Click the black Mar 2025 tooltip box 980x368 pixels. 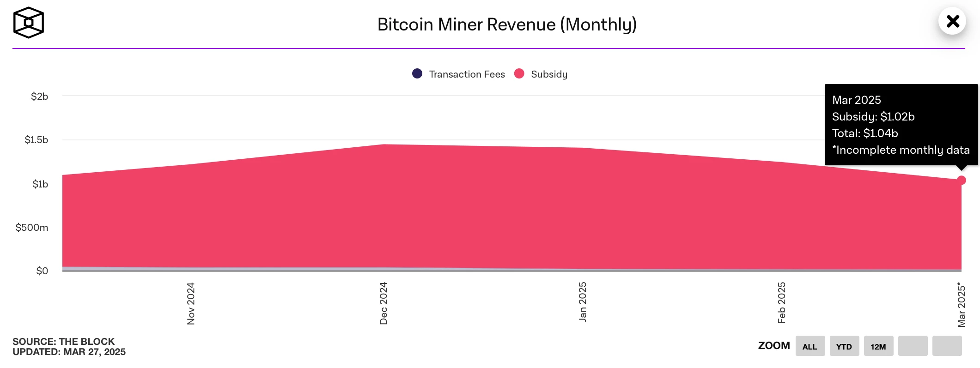(x=901, y=125)
